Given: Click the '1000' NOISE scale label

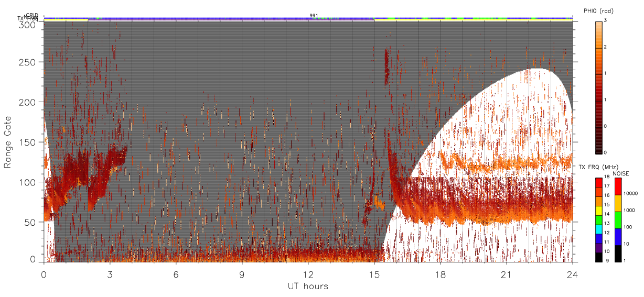Looking at the screenshot, I should tap(629, 210).
